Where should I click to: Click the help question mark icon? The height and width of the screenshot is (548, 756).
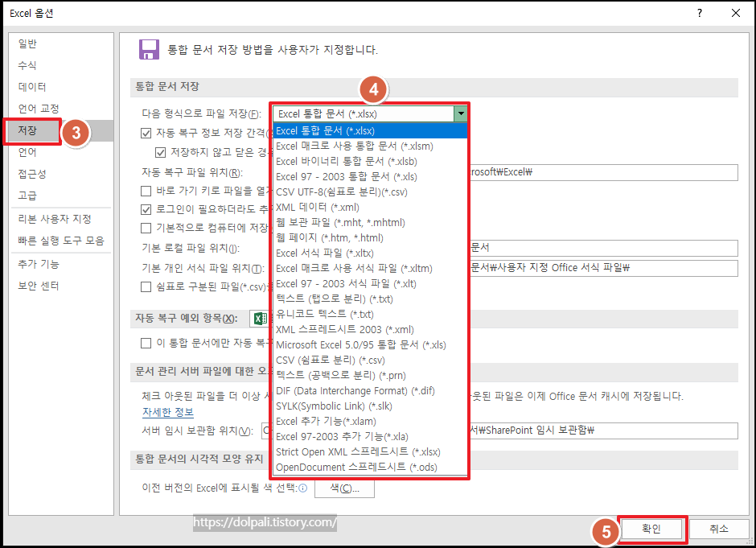click(700, 13)
